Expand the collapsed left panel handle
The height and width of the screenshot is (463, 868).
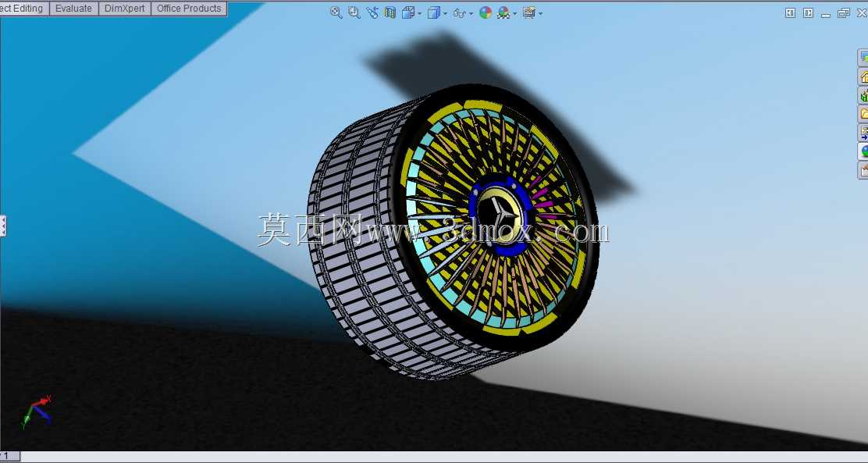(3, 226)
